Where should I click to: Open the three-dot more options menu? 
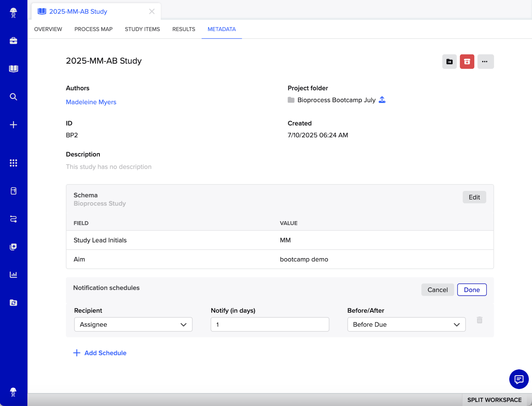click(485, 62)
